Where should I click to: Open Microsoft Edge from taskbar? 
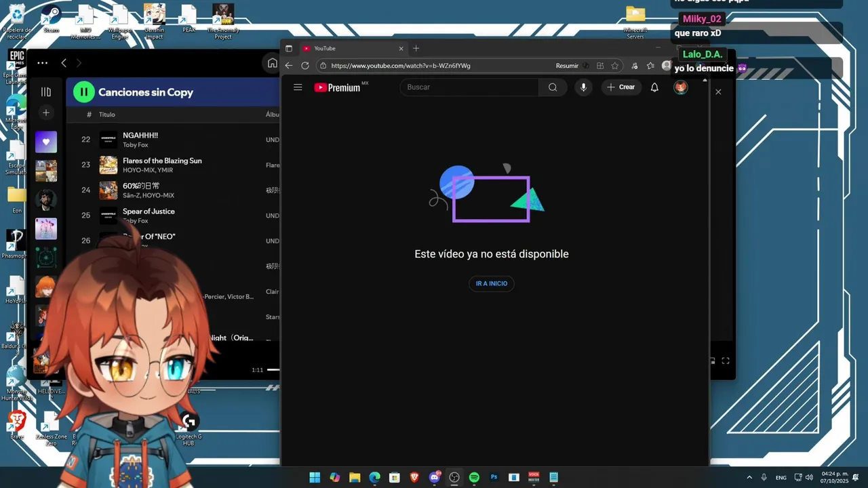pos(374,477)
